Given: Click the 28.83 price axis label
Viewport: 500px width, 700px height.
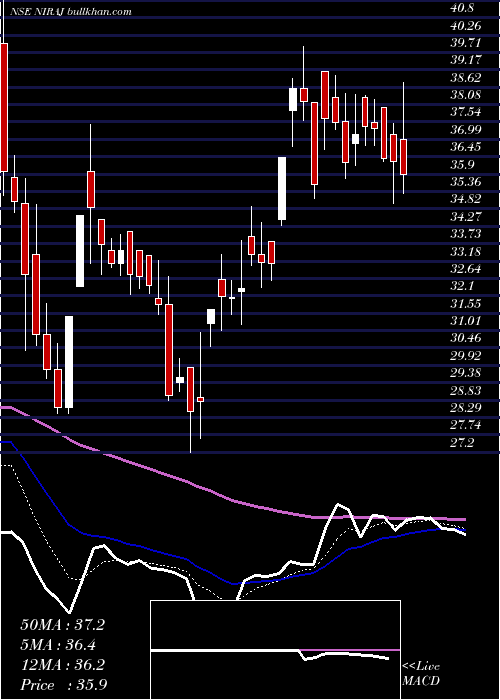Looking at the screenshot, I should pyautogui.click(x=466, y=391).
